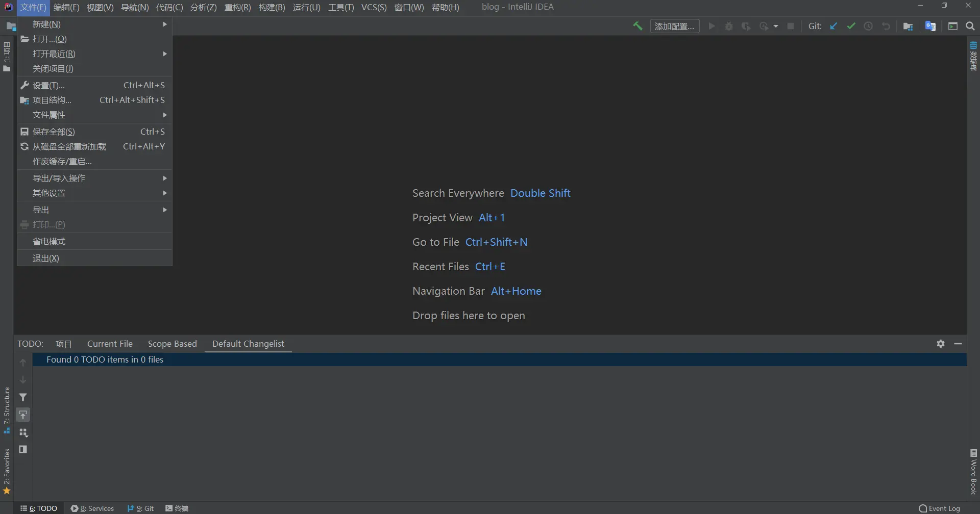Expand the 打开最近(R) submenu
Viewport: 980px width, 514px height.
pos(94,54)
